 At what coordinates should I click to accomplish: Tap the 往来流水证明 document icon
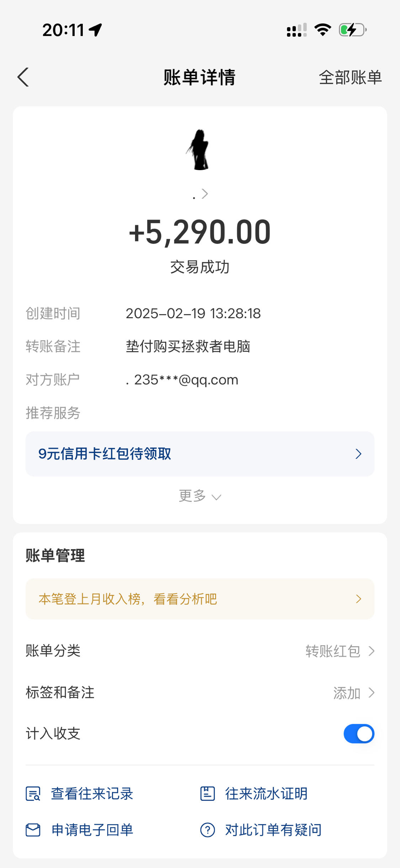208,794
